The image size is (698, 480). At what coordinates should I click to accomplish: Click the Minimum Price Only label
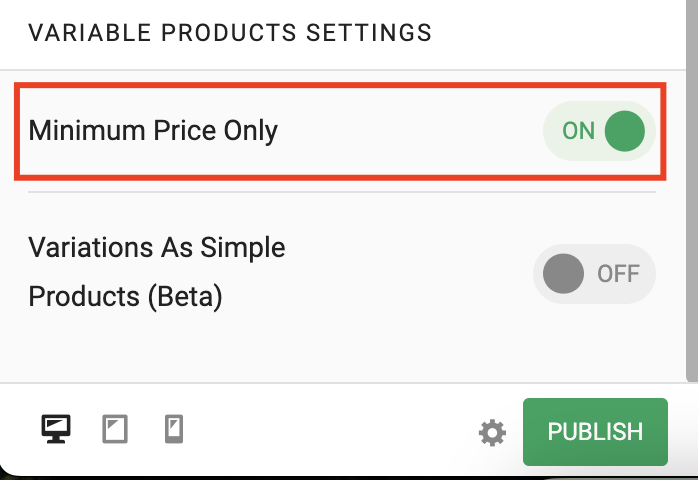[153, 131]
